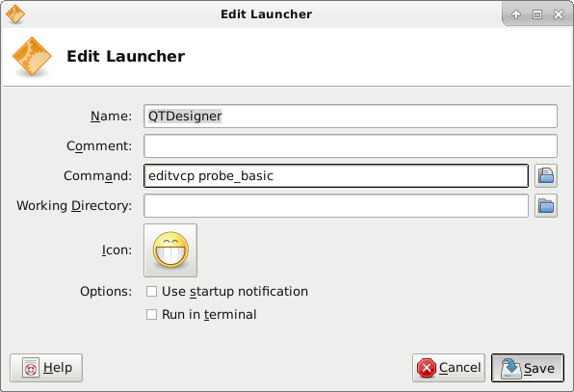Image resolution: width=574 pixels, height=392 pixels.
Task: Click the Edit Launcher title bar text
Action: click(266, 14)
